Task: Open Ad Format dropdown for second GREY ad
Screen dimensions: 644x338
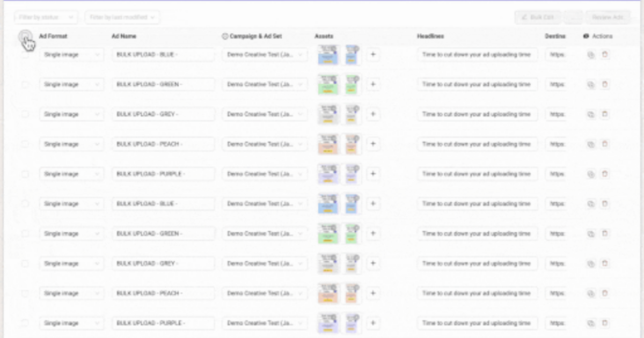Action: (71, 263)
